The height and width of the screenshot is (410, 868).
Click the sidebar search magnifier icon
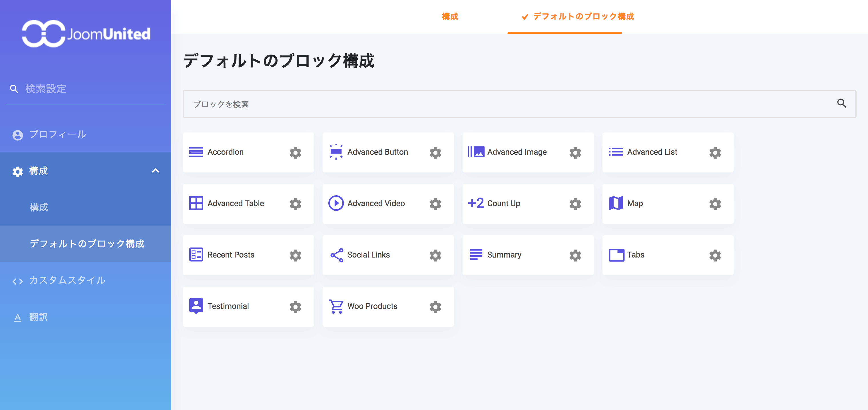(x=14, y=89)
